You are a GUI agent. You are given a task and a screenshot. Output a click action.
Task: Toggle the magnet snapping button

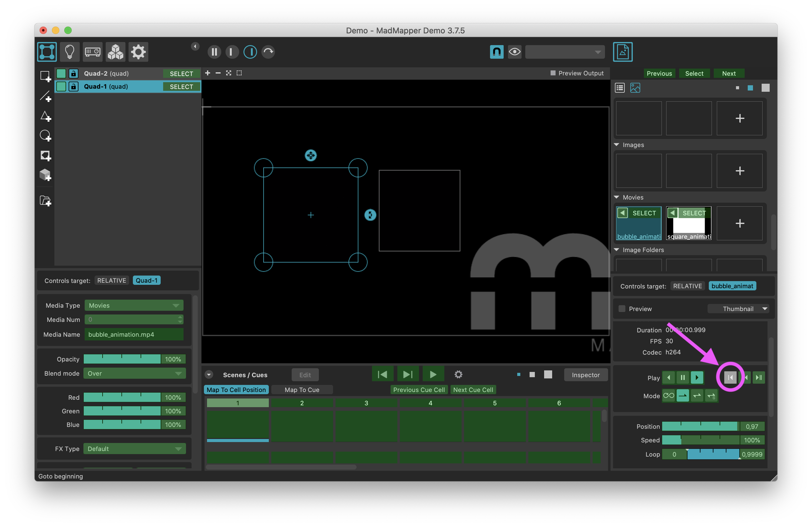coord(497,52)
